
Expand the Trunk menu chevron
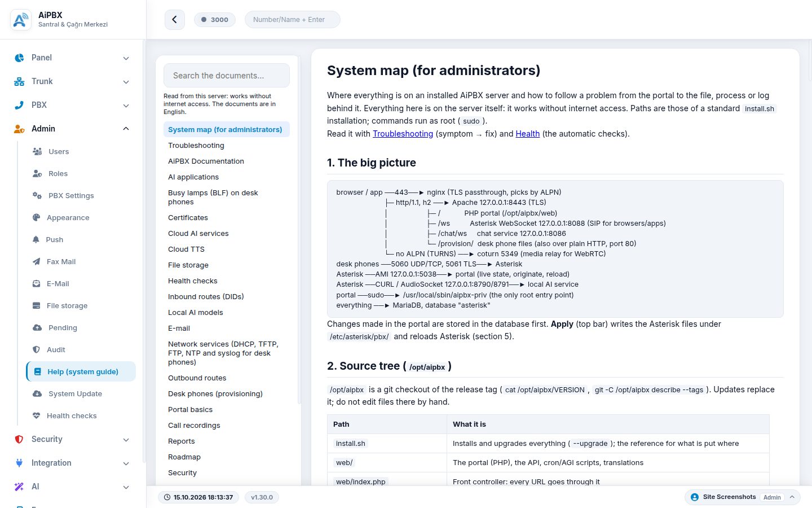[x=126, y=82]
